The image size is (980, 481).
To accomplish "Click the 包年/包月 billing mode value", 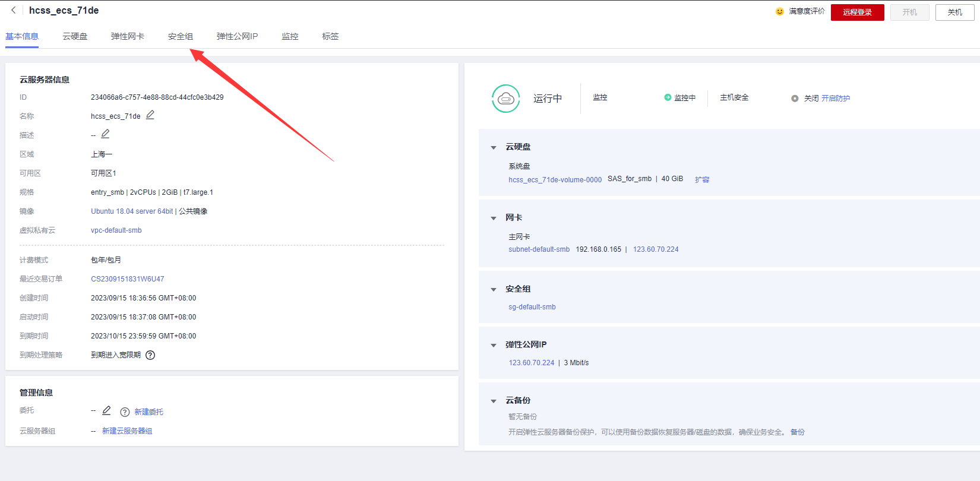I will (106, 260).
